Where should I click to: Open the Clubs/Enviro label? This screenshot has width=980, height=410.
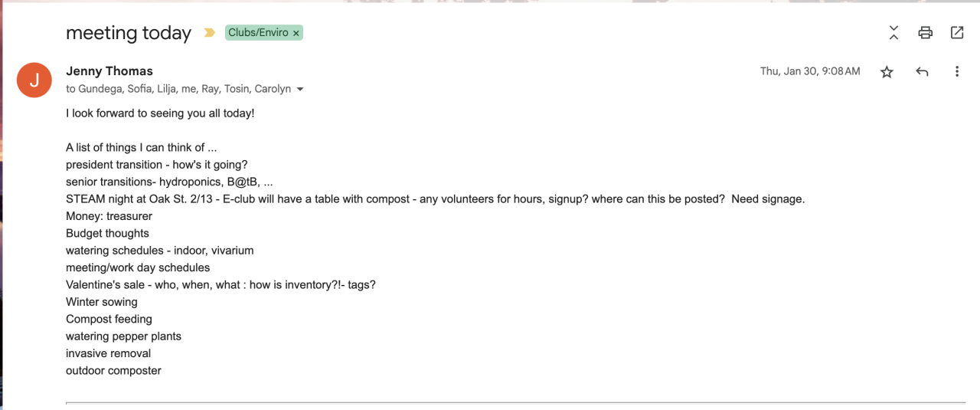click(258, 33)
